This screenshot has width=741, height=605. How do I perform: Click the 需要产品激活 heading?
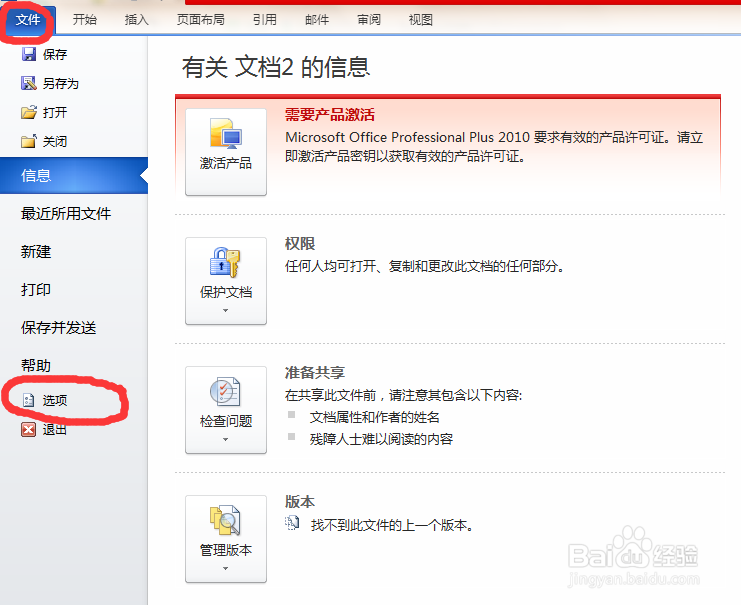329,114
